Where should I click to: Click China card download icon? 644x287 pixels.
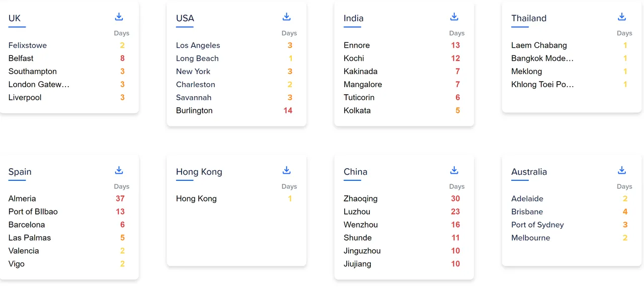(x=454, y=170)
